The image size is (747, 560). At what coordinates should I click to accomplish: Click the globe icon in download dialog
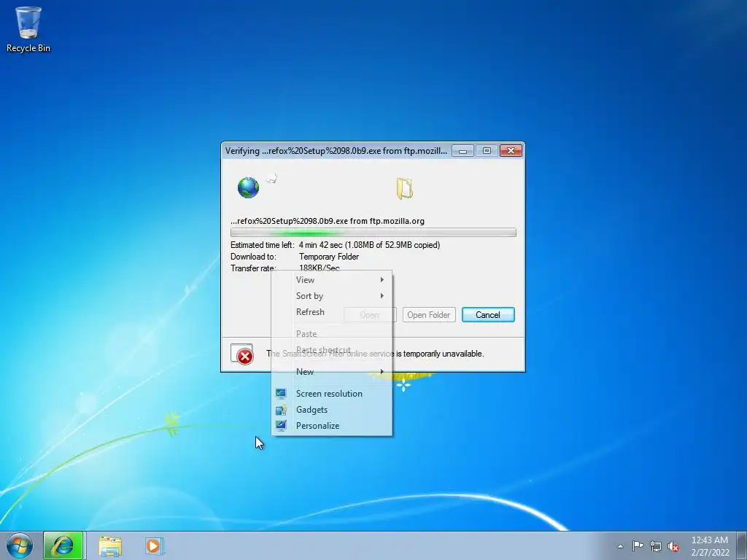248,187
